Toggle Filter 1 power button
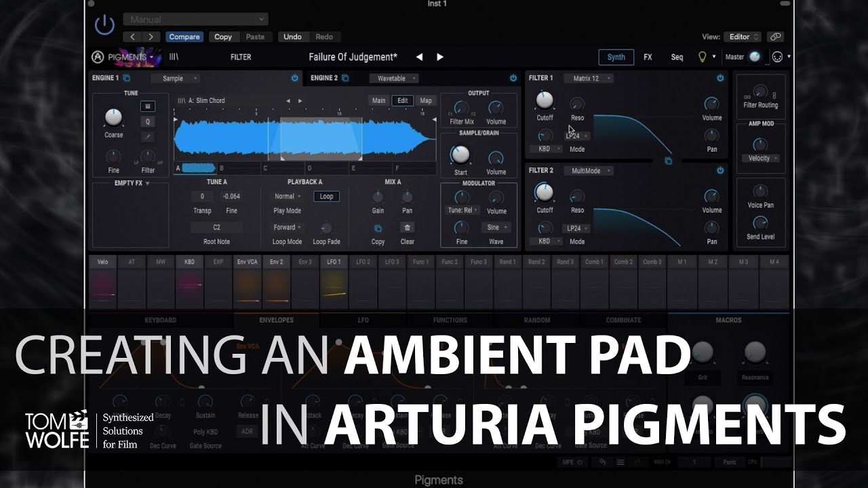 [720, 78]
